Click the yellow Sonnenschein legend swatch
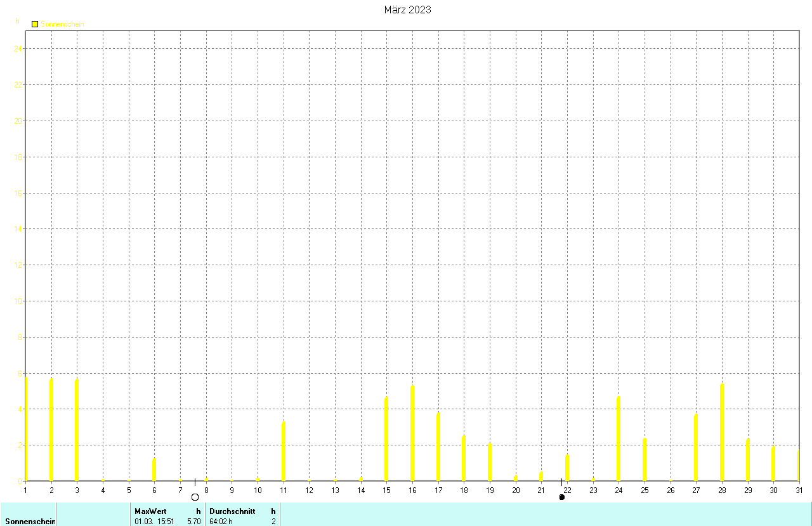The image size is (812, 526). coord(35,24)
